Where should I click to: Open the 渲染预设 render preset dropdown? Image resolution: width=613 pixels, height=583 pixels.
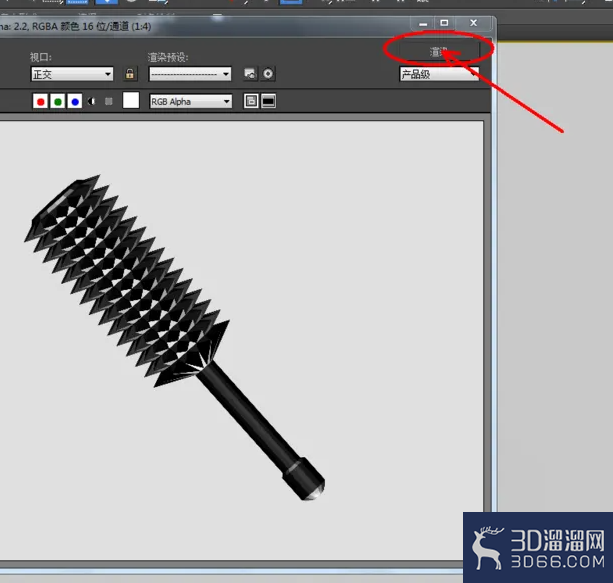tap(190, 74)
